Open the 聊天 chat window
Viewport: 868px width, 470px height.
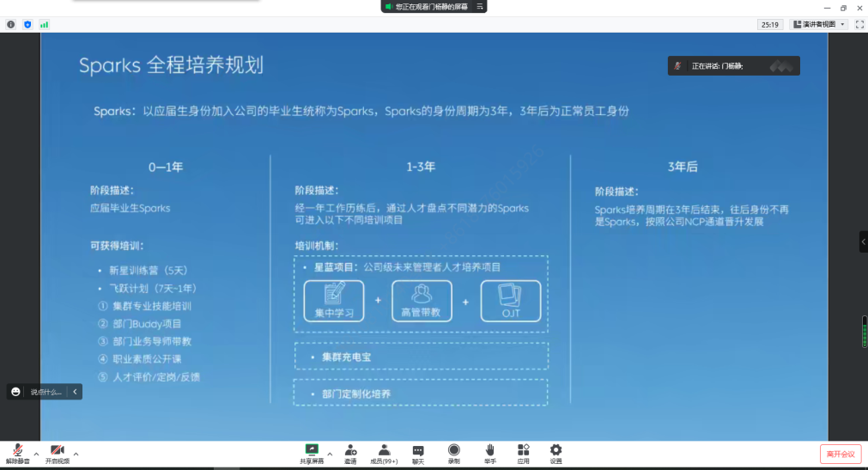pyautogui.click(x=418, y=454)
